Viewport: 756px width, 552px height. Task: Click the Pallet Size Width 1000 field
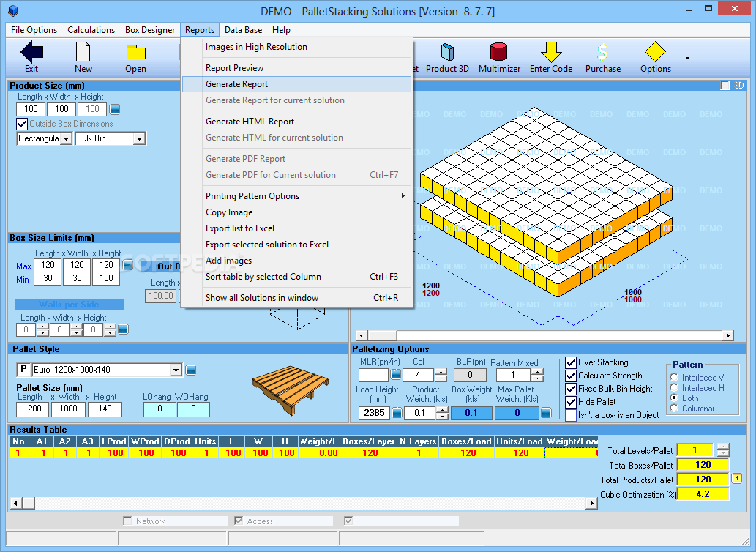(68, 409)
